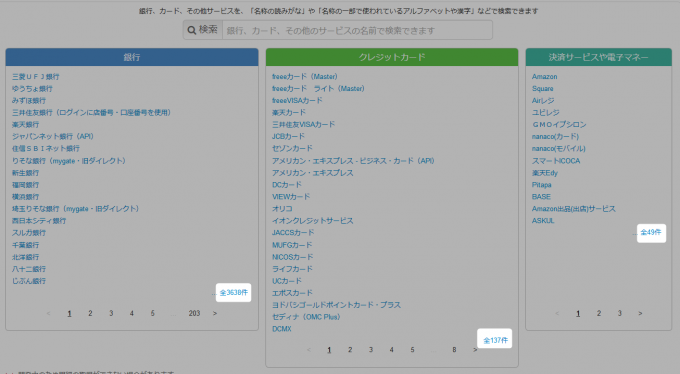Select the 楽天銀行 bank link
Viewport: 680px width, 374px height.
click(25, 125)
